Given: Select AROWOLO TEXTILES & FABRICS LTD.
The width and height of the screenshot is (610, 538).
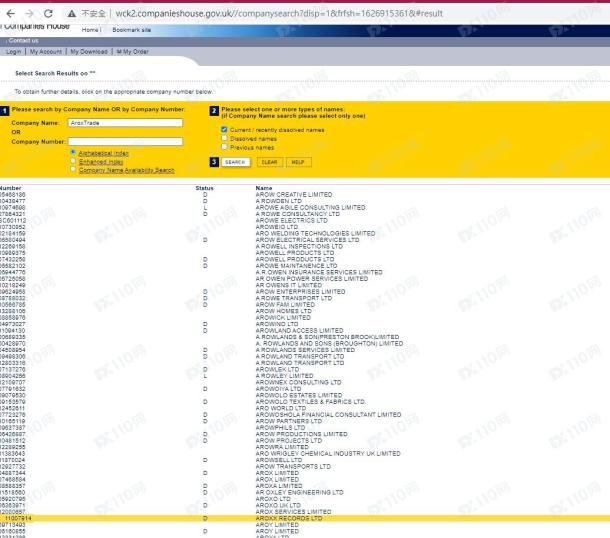Looking at the screenshot, I should [x=310, y=402].
